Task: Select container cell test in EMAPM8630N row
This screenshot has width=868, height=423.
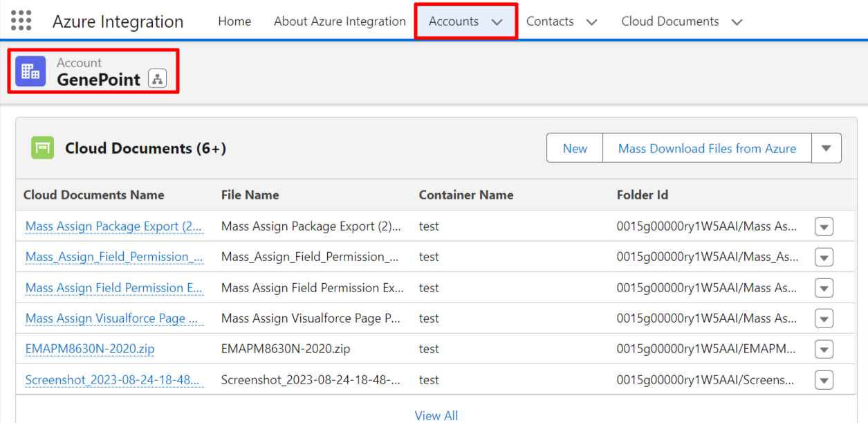Action: click(429, 349)
